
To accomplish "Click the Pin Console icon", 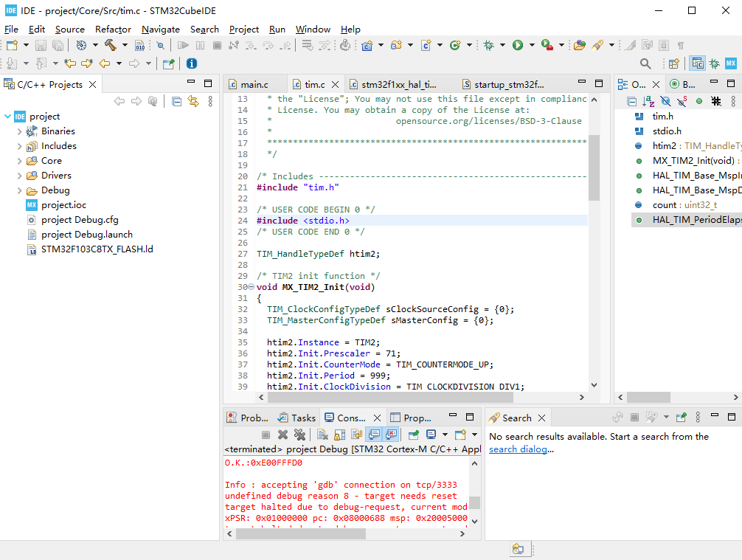I will (414, 435).
